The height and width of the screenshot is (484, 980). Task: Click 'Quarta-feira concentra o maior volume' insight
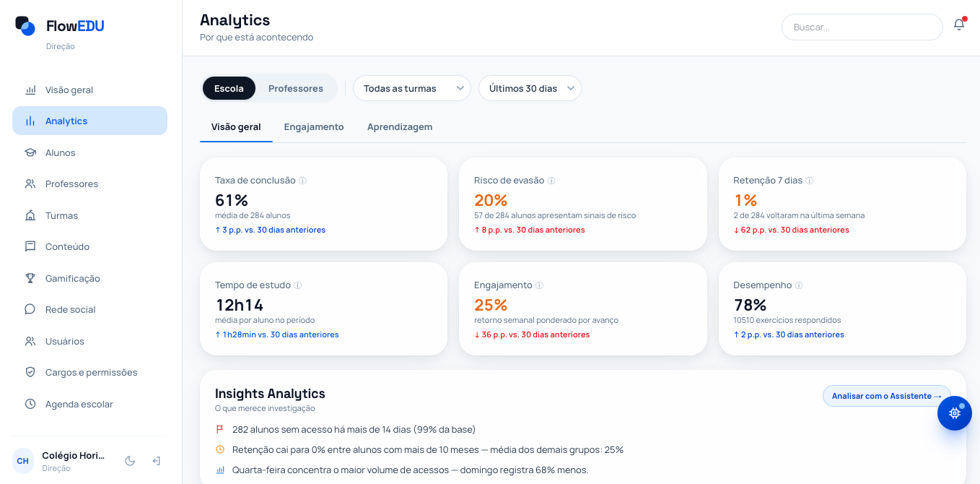[x=411, y=470]
